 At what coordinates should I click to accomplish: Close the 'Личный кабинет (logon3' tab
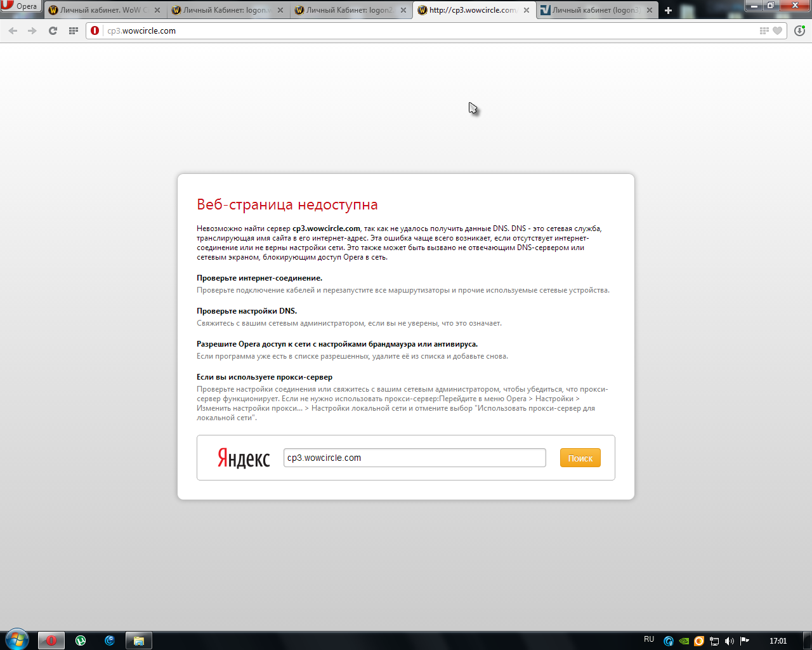click(x=650, y=10)
